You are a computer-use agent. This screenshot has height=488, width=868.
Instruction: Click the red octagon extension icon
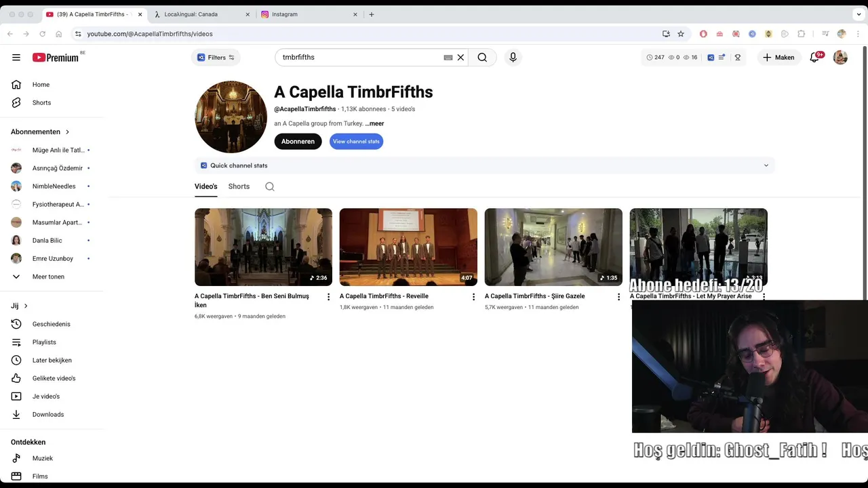point(703,34)
